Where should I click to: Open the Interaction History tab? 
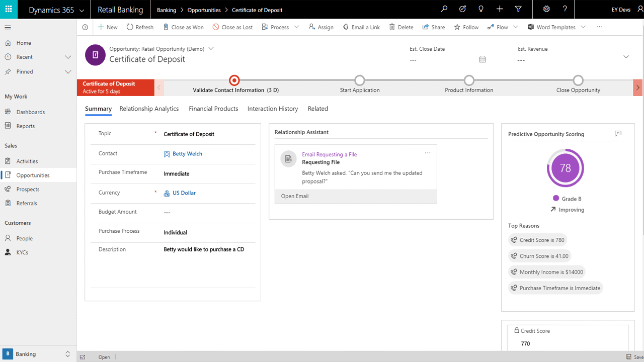click(273, 109)
